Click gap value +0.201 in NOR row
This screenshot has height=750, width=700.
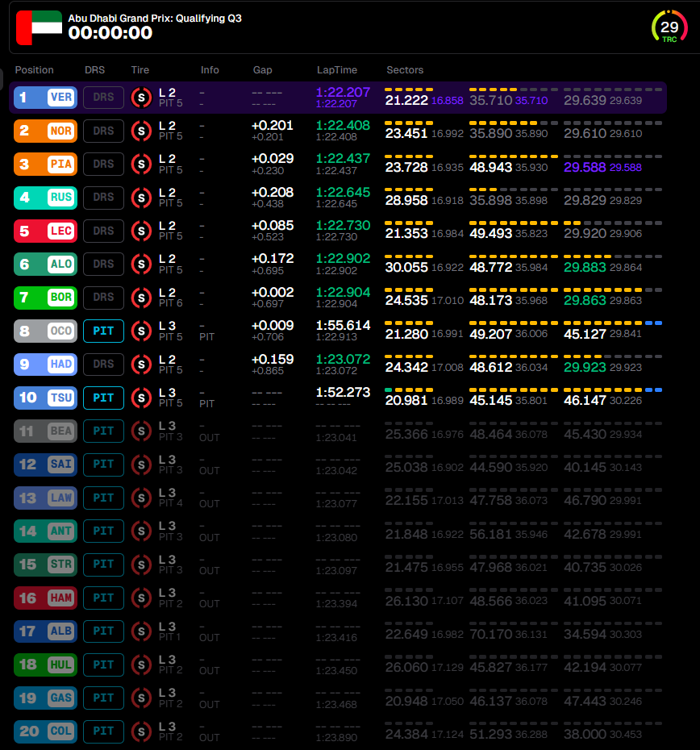pyautogui.click(x=273, y=125)
